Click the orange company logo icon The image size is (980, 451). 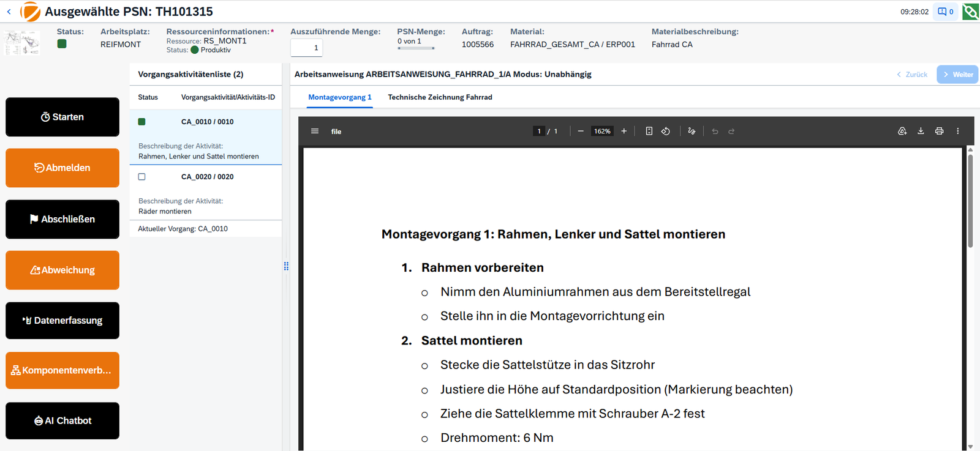[30, 12]
